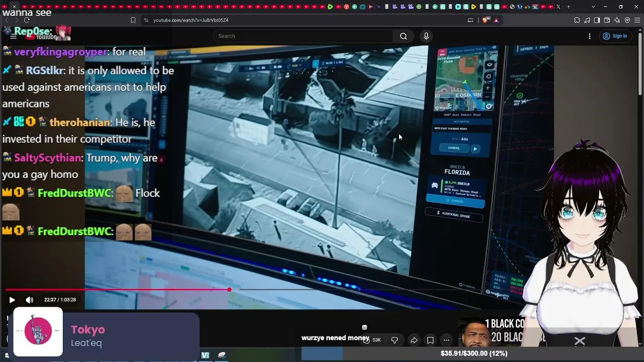
Task: Open the Leo AI sparkle icon
Action: 617,20
